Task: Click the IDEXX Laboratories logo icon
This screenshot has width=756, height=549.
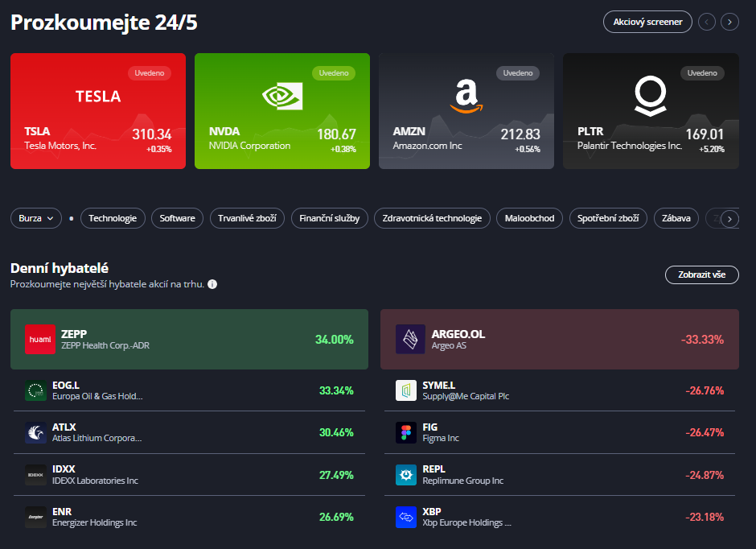Action: [35, 475]
